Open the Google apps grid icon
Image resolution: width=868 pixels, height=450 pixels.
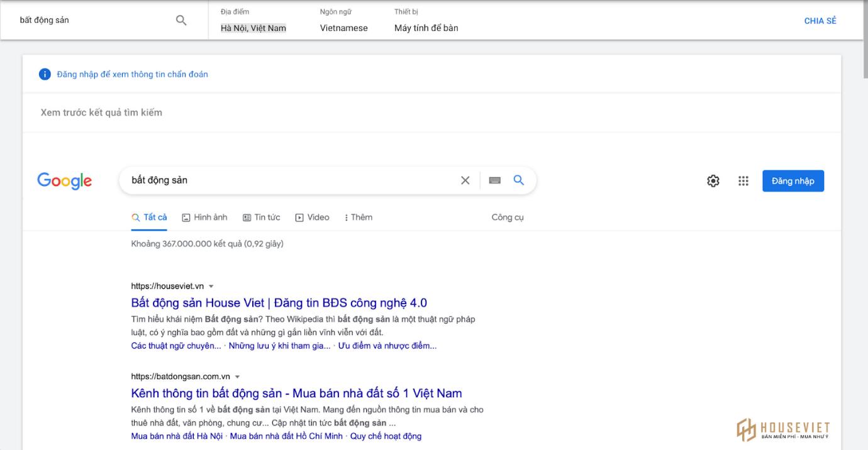pos(743,181)
